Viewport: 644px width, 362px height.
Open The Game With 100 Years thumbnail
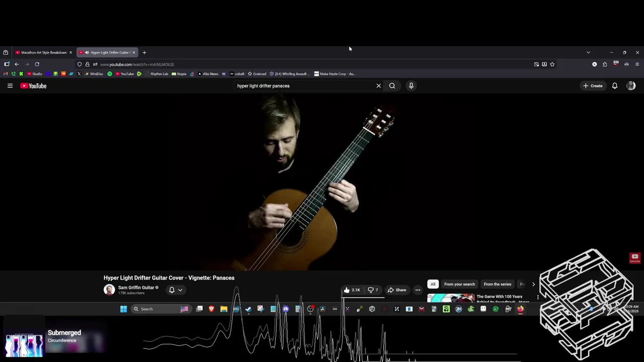pyautogui.click(x=450, y=298)
